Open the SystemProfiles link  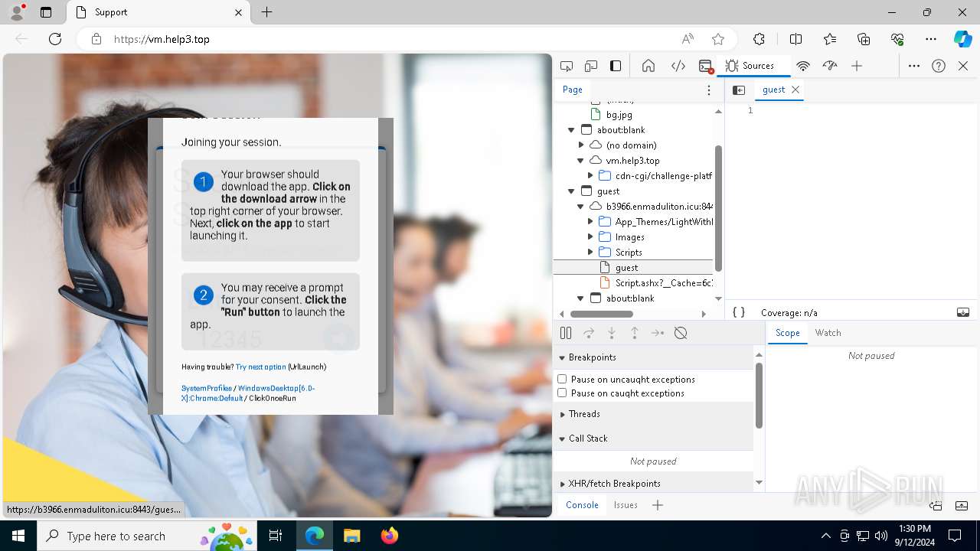point(206,388)
